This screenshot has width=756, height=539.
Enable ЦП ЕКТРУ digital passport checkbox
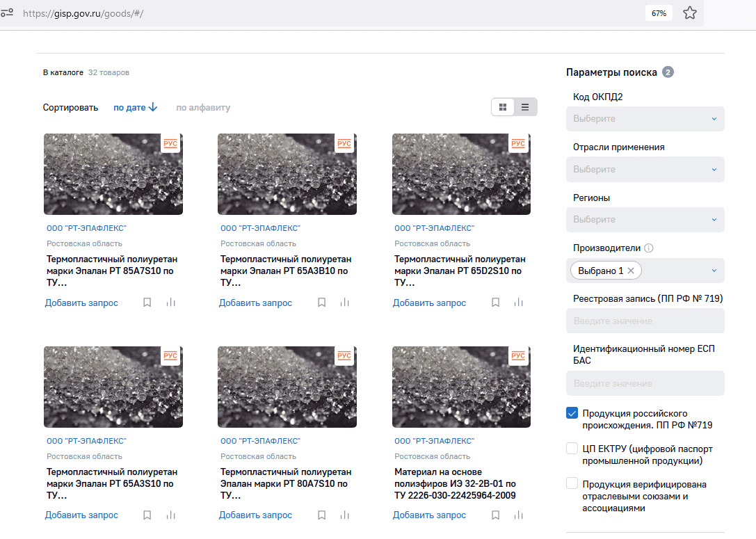pyautogui.click(x=572, y=449)
